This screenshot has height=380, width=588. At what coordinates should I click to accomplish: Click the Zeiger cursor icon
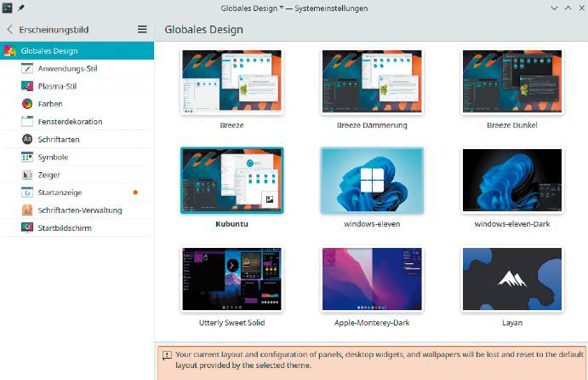27,175
